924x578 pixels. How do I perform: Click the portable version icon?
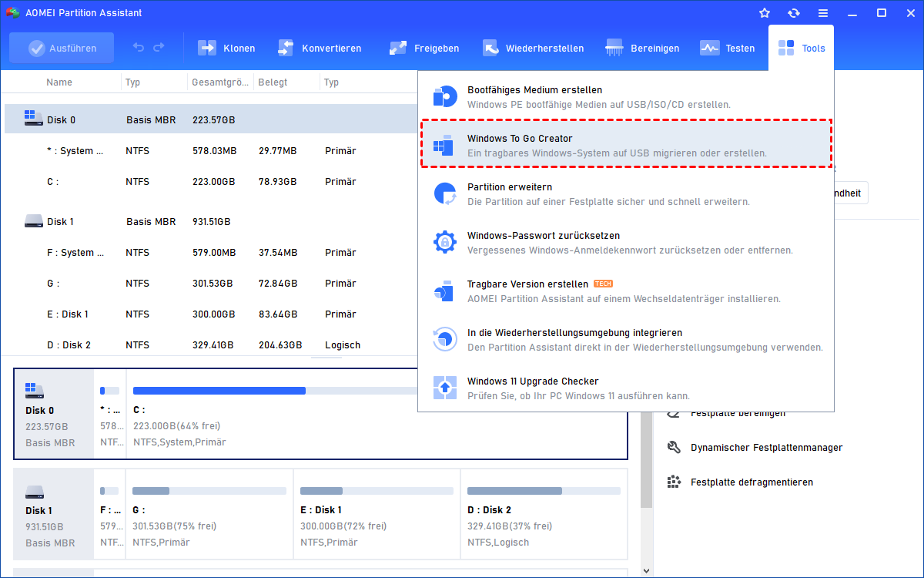(x=444, y=291)
